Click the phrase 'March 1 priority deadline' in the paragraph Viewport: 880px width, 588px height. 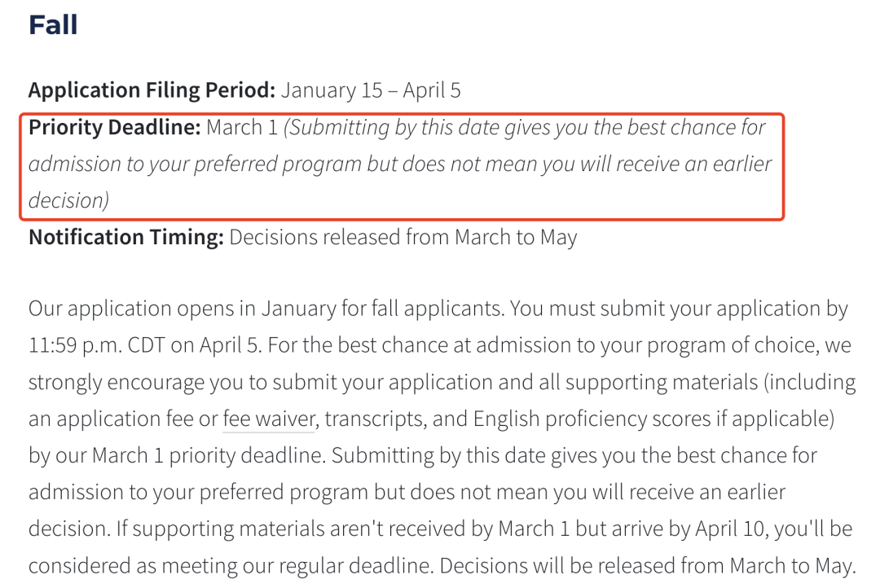pyautogui.click(x=209, y=455)
